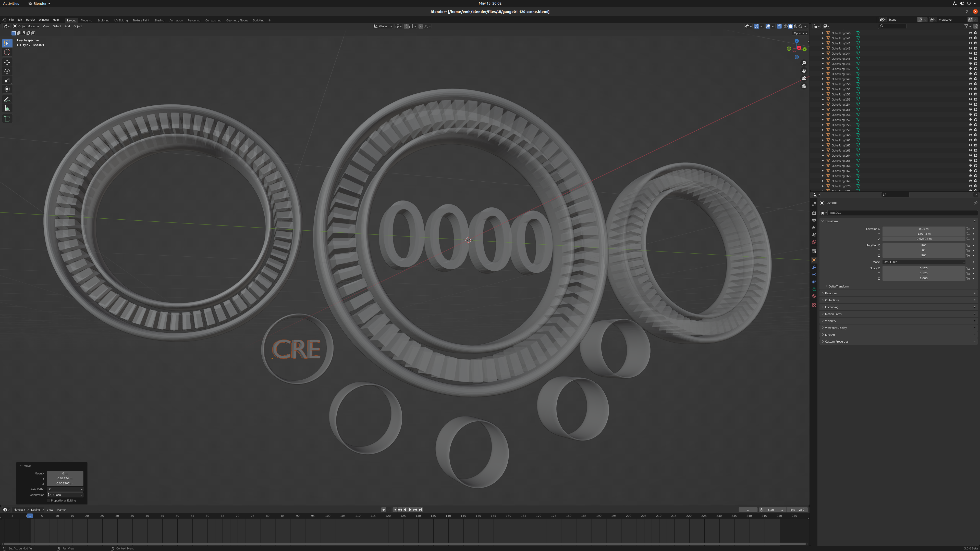980x551 pixels.
Task: Open Activities overview in top bar
Action: (11, 3)
